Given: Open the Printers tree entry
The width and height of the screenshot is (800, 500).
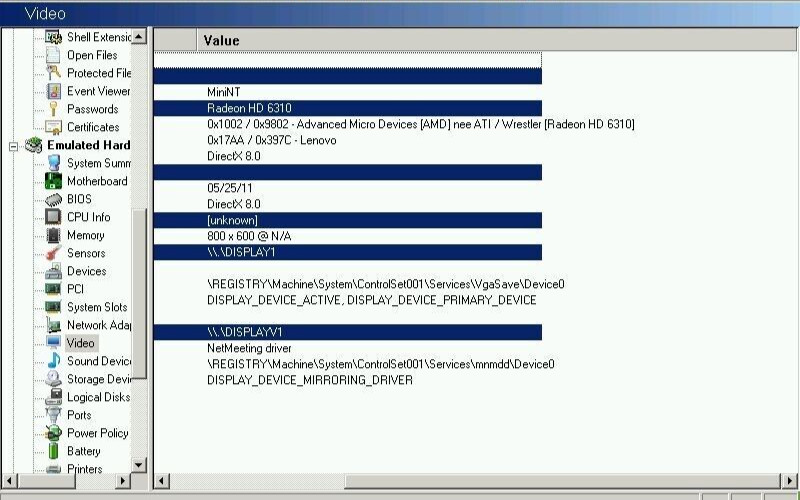Looking at the screenshot, I should (85, 469).
